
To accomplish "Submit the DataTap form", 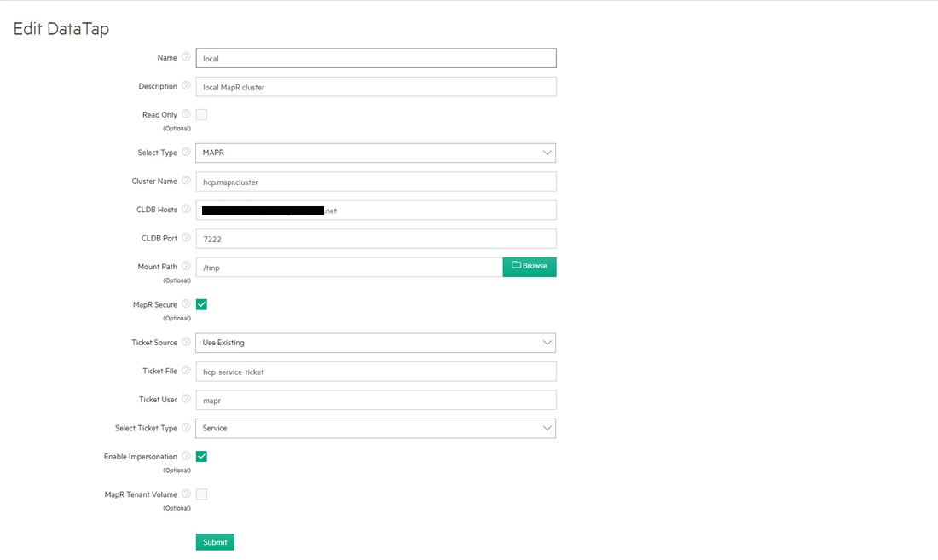I will click(x=215, y=542).
